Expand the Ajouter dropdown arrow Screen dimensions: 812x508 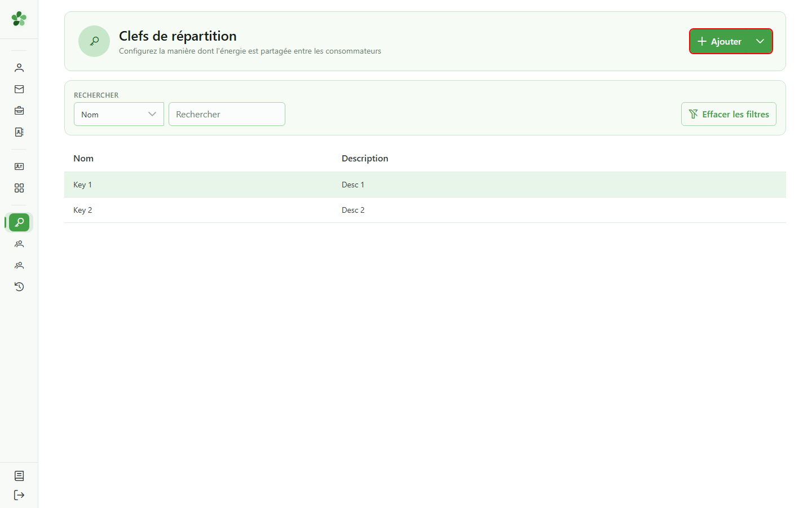pyautogui.click(x=760, y=41)
